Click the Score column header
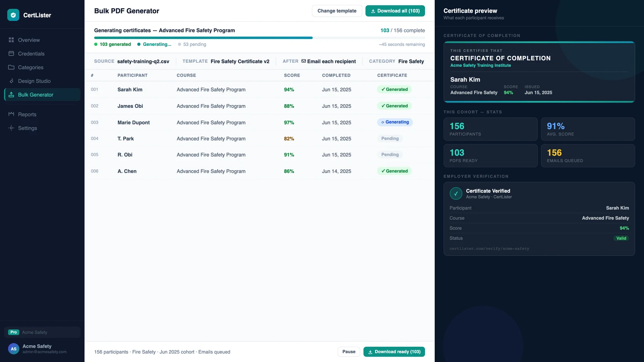 pos(292,75)
